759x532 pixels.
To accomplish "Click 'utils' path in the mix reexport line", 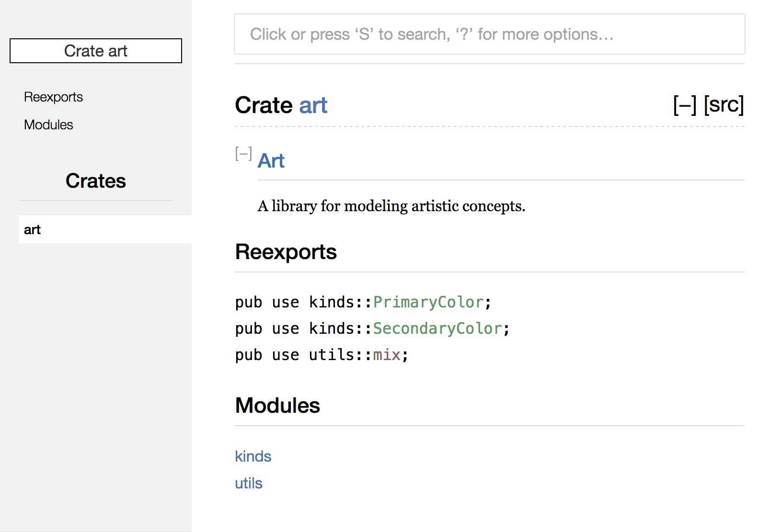I will click(331, 355).
